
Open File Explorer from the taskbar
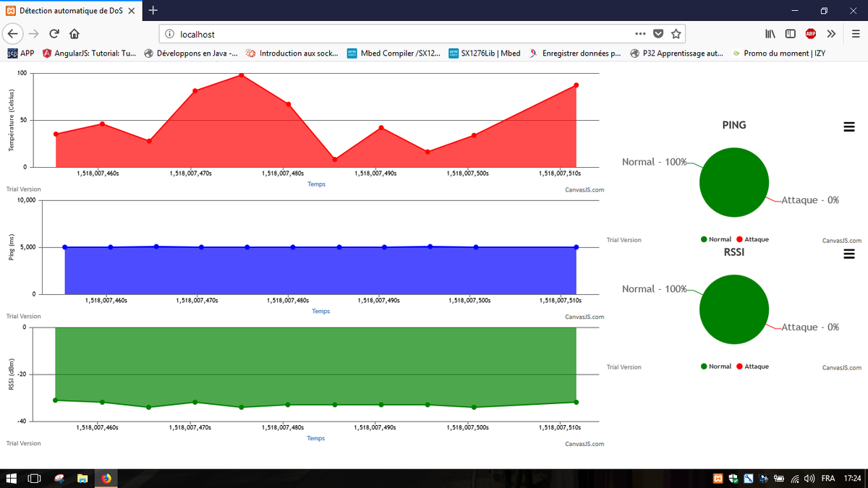coord(82,478)
